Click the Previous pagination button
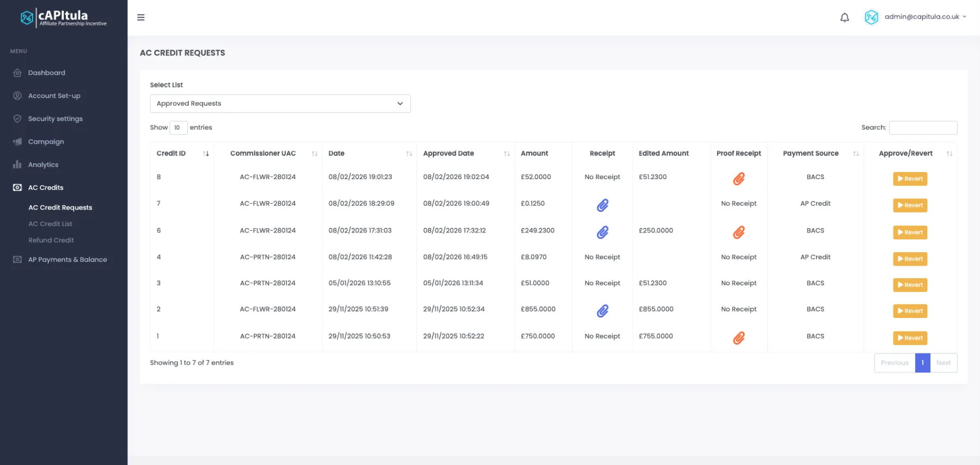 tap(895, 363)
